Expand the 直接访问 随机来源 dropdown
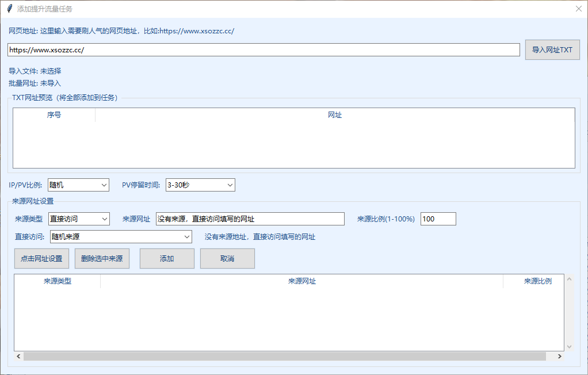Viewport: 588px width, 375px height. [121, 236]
